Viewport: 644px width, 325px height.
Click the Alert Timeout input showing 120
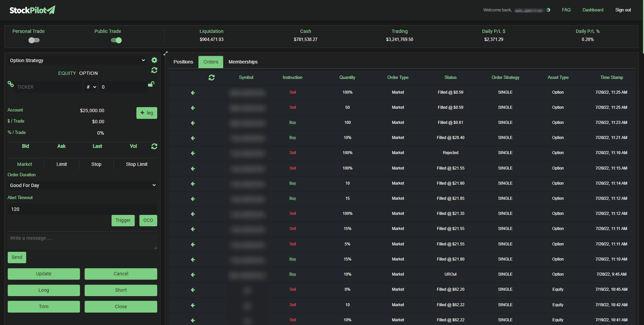tap(82, 209)
